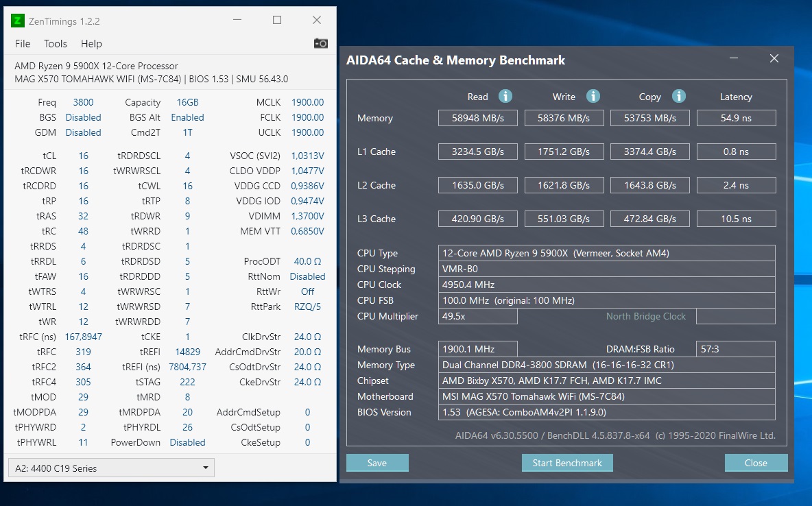812x506 pixels.
Task: Click the CPU Stepping field VMR-B0
Action: (606, 269)
